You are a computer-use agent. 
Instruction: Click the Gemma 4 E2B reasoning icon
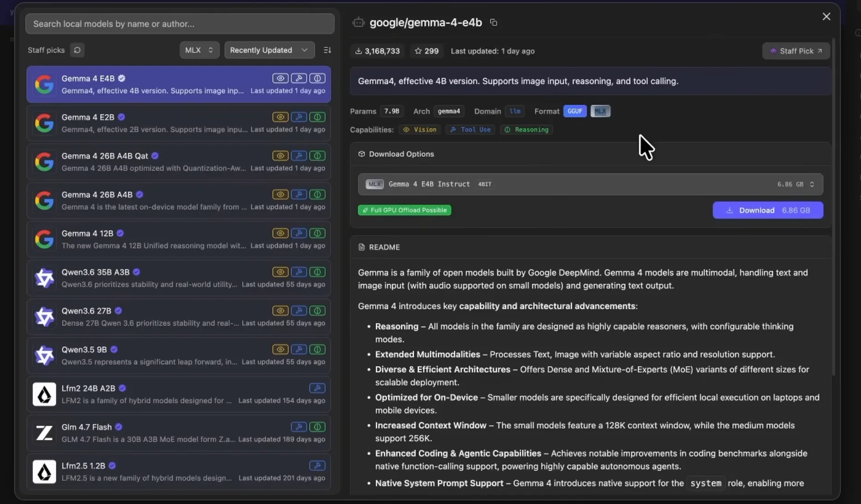[317, 117]
